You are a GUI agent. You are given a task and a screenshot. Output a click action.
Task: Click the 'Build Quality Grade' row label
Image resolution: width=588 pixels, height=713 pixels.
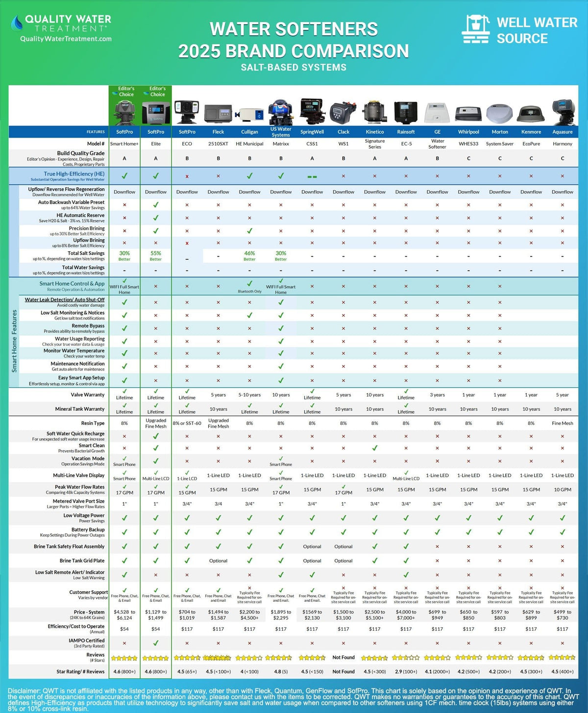(x=81, y=153)
